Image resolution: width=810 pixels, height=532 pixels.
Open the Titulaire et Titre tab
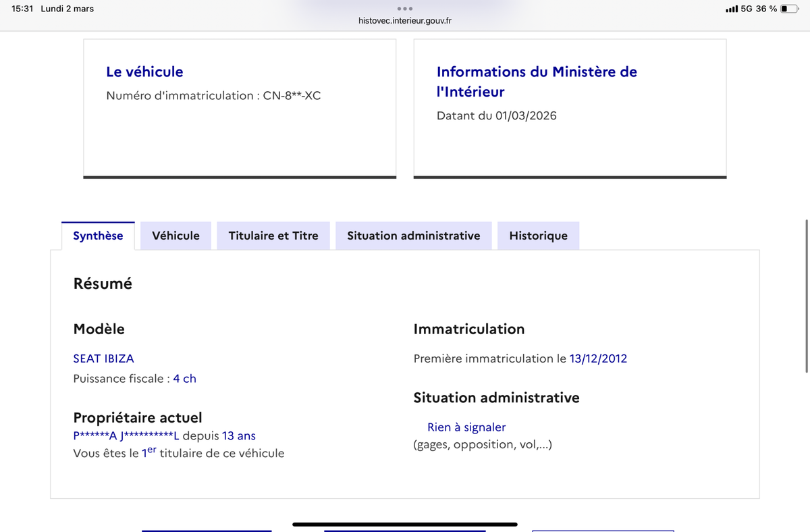[273, 236]
